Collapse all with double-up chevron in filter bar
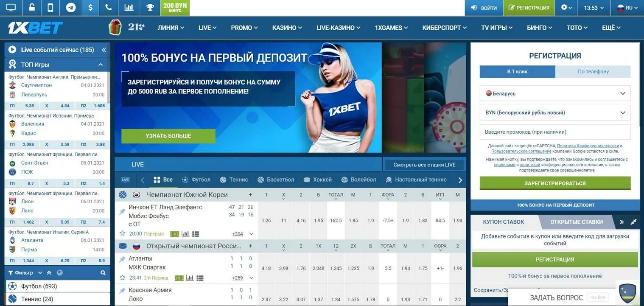The image size is (644, 306). tap(49, 273)
